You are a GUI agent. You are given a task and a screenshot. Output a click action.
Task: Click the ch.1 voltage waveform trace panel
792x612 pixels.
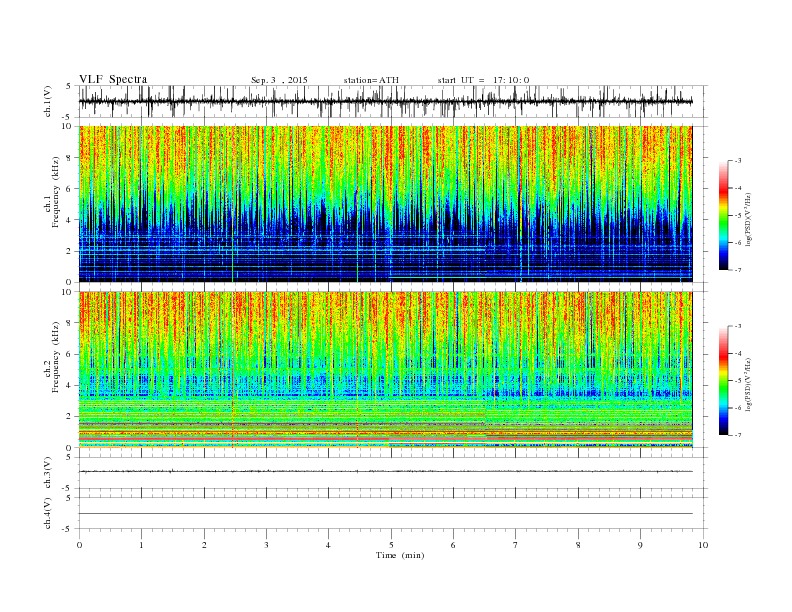click(x=393, y=101)
